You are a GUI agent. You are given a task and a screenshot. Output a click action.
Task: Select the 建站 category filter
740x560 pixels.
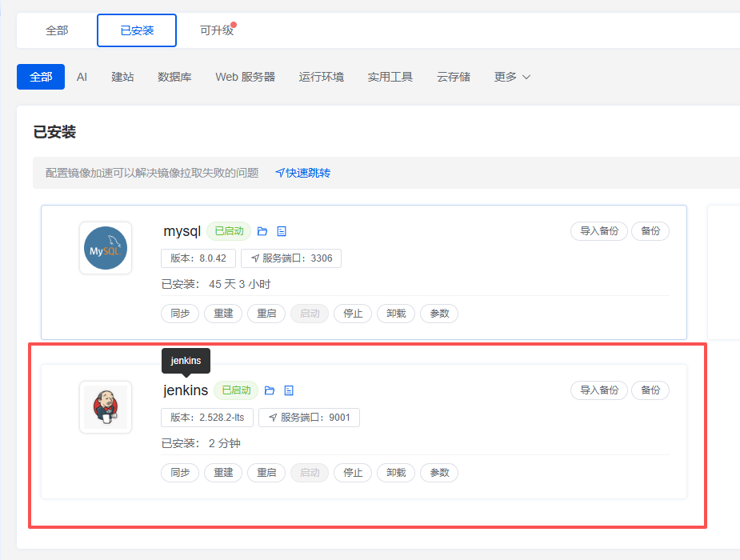click(122, 77)
